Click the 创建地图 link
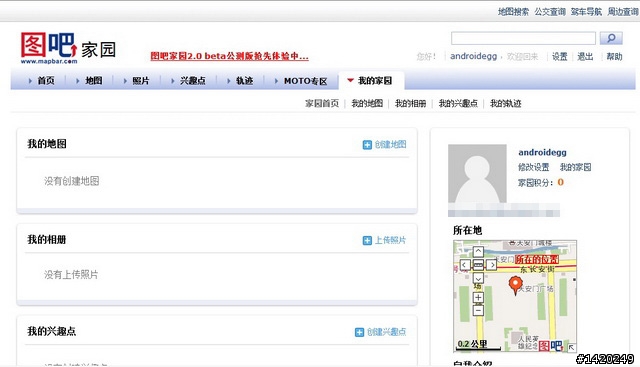This screenshot has width=640, height=367. [390, 145]
